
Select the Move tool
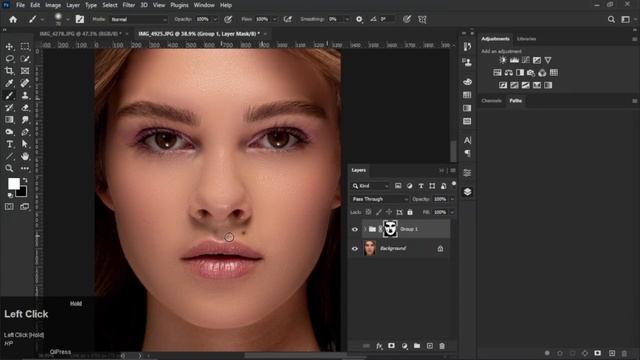click(9, 47)
